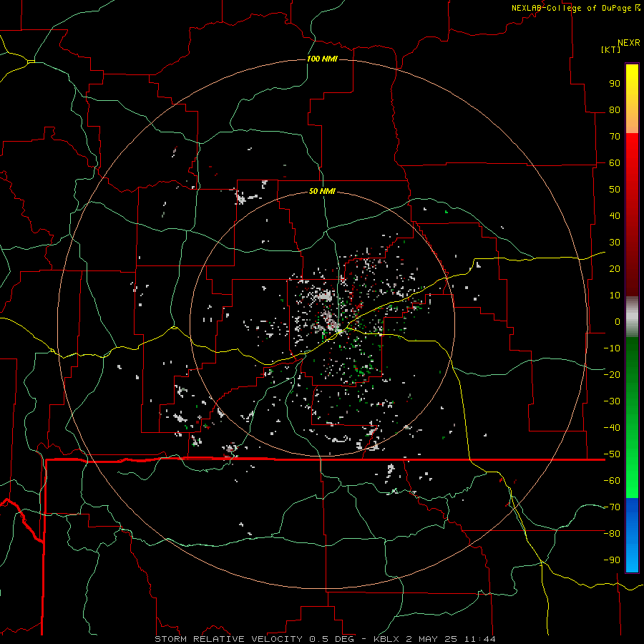Click the bright red segment of the color bar
Viewport: 644px width, 644px height.
pos(632,165)
